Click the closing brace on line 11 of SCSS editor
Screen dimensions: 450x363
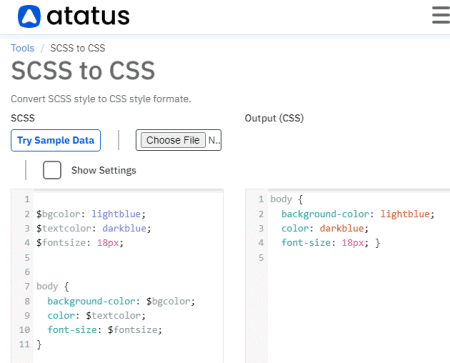[x=39, y=344]
